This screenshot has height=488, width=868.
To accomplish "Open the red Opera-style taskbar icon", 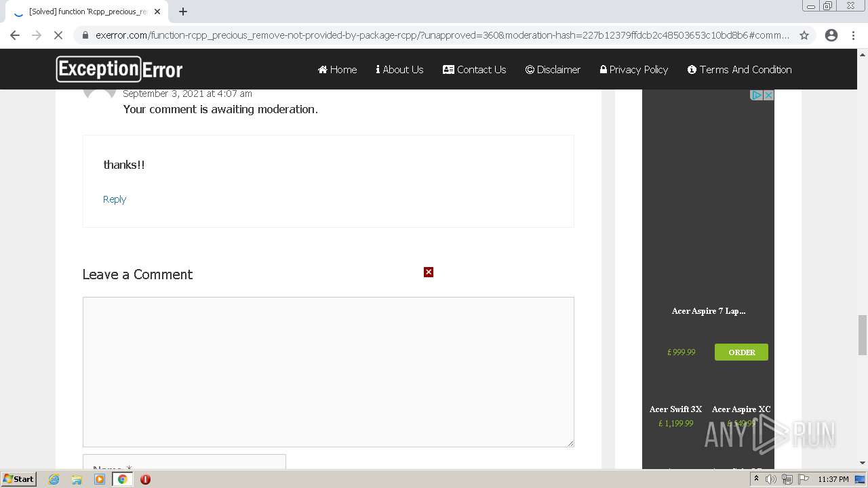I will [x=145, y=479].
